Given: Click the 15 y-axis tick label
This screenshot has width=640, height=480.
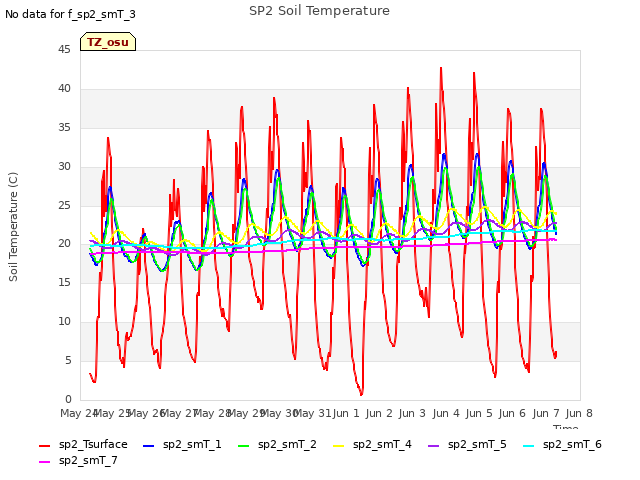Looking at the screenshot, I should click(64, 282).
